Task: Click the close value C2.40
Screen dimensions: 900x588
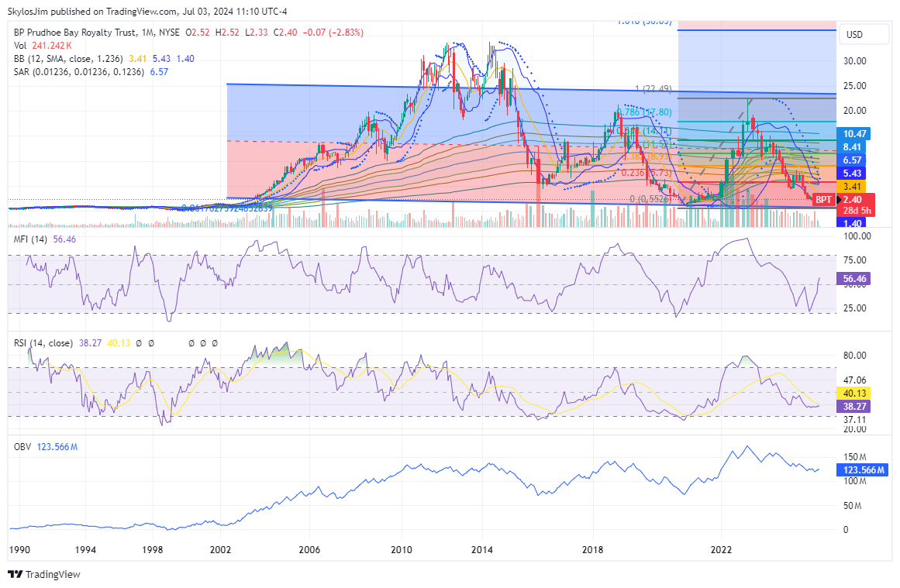Action: tap(285, 33)
